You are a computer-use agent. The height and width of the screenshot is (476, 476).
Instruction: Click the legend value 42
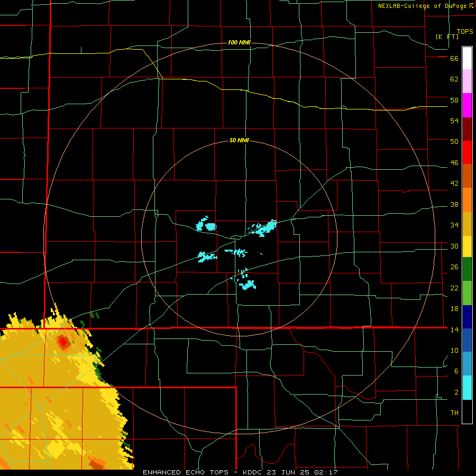454,184
